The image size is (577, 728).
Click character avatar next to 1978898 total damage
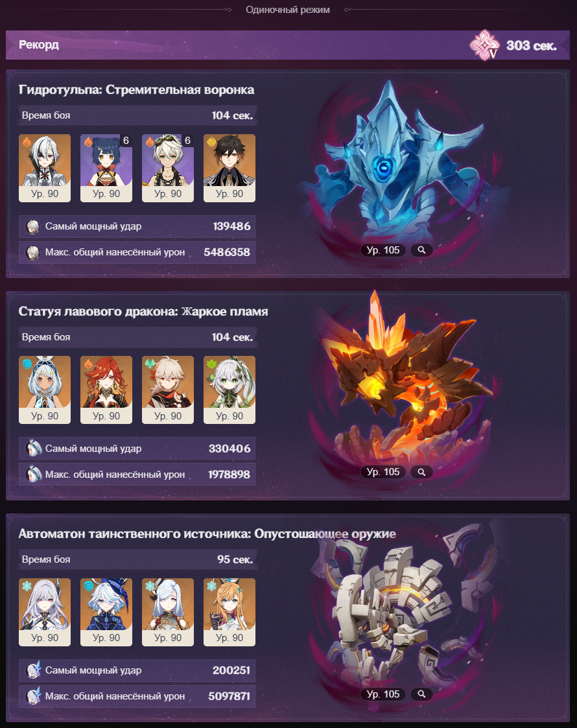pyautogui.click(x=33, y=475)
